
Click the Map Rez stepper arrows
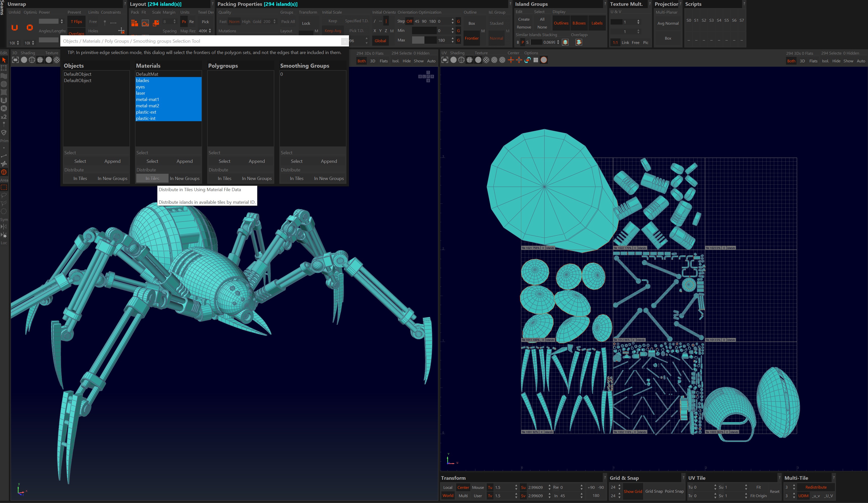click(x=210, y=31)
